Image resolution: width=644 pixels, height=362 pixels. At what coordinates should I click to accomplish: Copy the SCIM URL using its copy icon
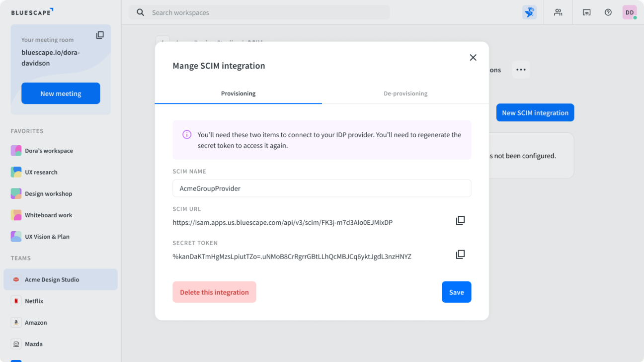pos(460,220)
